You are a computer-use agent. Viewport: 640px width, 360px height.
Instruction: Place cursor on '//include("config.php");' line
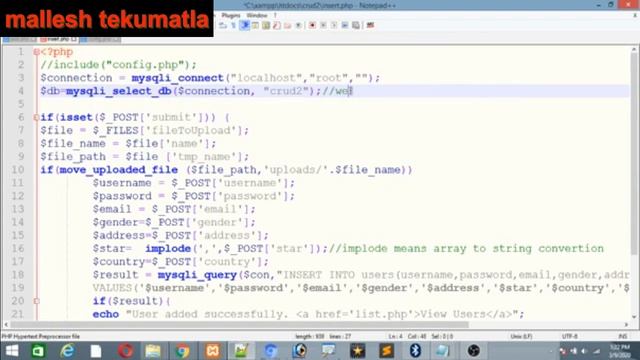pos(118,65)
